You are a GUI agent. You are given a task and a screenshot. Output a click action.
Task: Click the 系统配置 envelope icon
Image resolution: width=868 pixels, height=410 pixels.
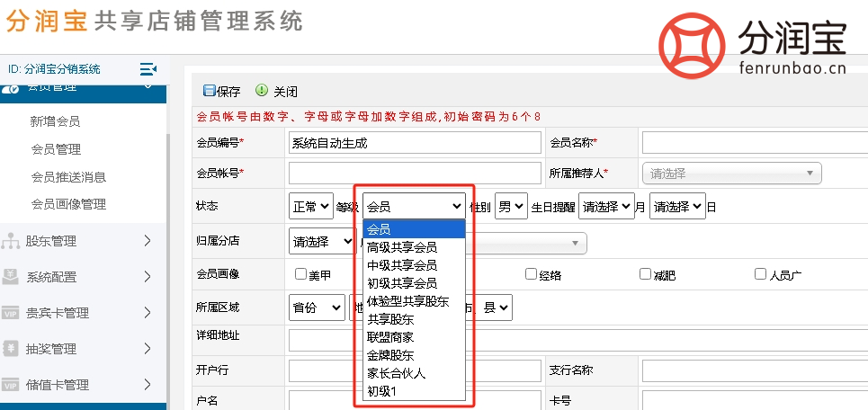pyautogui.click(x=11, y=277)
